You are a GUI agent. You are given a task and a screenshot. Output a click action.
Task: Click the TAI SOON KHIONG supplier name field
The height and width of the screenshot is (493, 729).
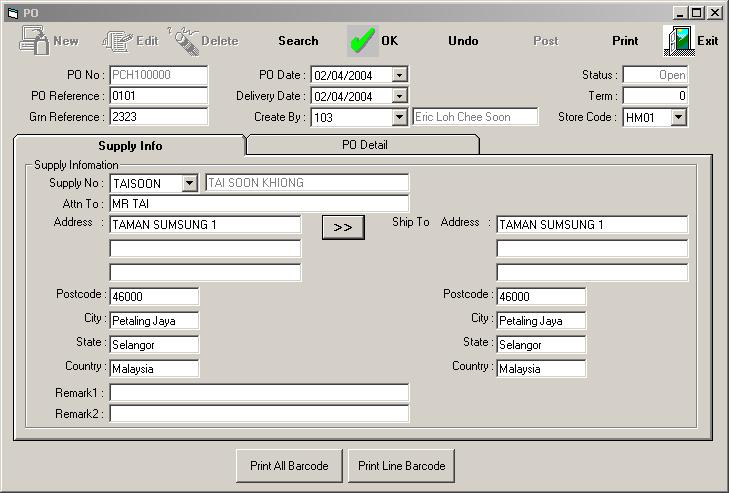pyautogui.click(x=307, y=183)
